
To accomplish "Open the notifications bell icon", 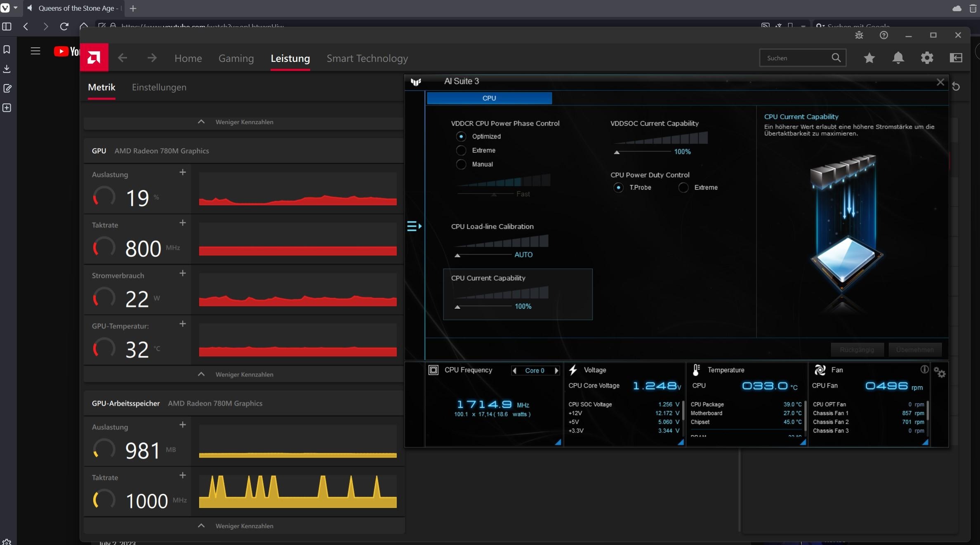I will tap(898, 58).
